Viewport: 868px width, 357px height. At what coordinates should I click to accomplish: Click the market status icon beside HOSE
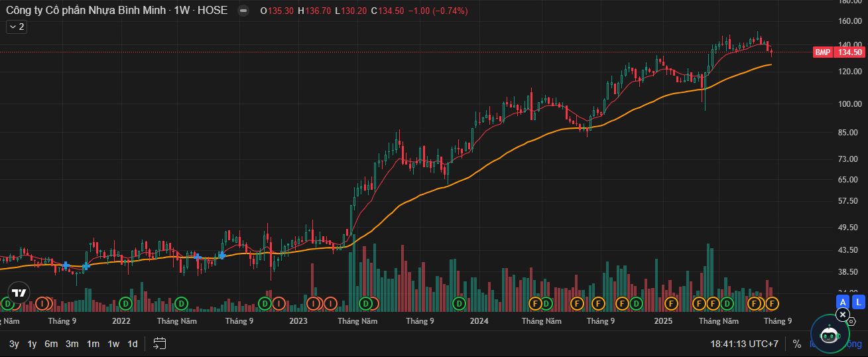pyautogui.click(x=243, y=11)
